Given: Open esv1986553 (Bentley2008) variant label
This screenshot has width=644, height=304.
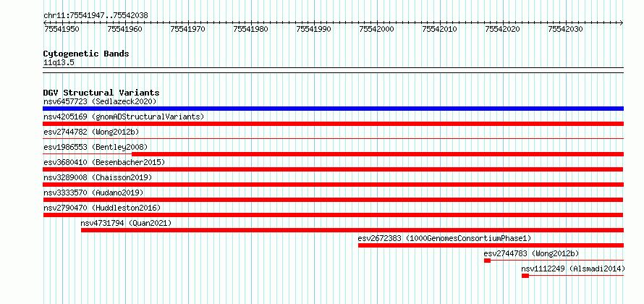Looking at the screenshot, I should point(96,147).
